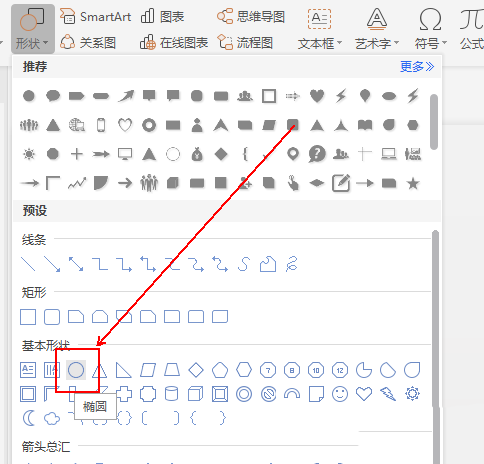The height and width of the screenshot is (464, 484).
Task: Click the 公式 formula button
Action: tap(472, 29)
